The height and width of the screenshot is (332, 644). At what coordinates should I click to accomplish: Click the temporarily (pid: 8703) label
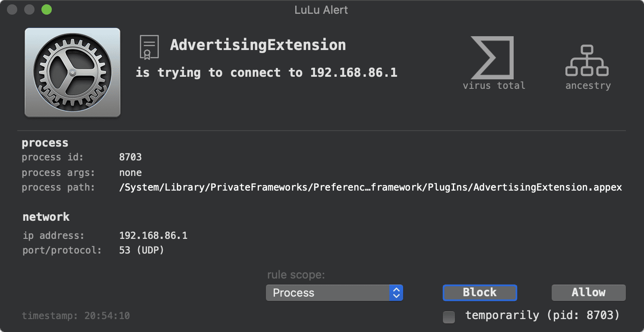(x=542, y=315)
